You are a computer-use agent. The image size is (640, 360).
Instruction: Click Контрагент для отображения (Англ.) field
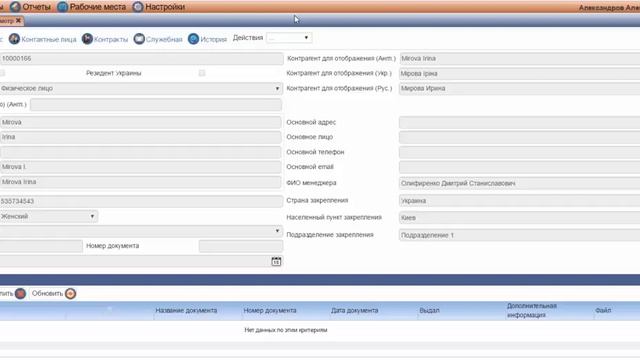point(520,59)
